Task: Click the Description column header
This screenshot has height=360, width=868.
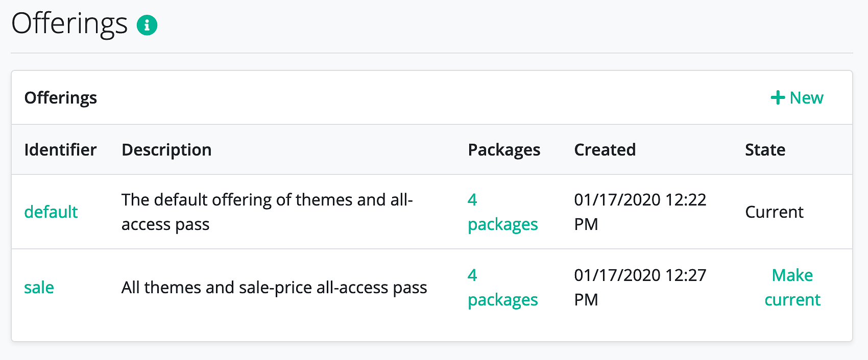Action: (166, 149)
